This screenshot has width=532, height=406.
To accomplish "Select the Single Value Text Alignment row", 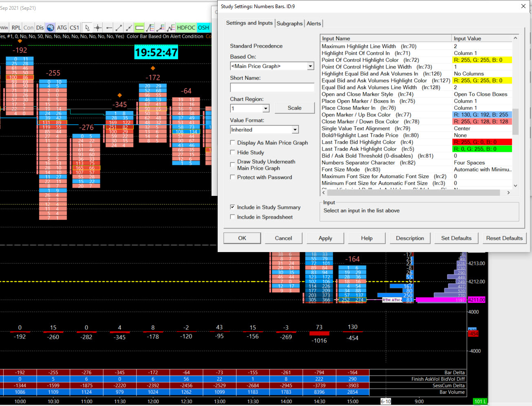I will coord(416,128).
